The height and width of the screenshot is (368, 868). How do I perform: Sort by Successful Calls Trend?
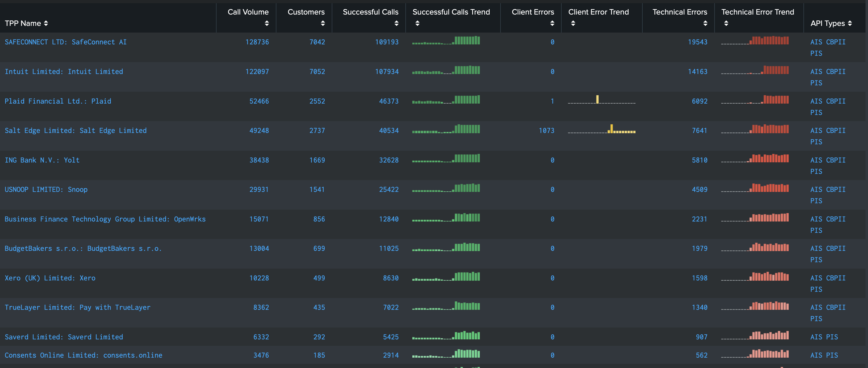click(x=417, y=23)
